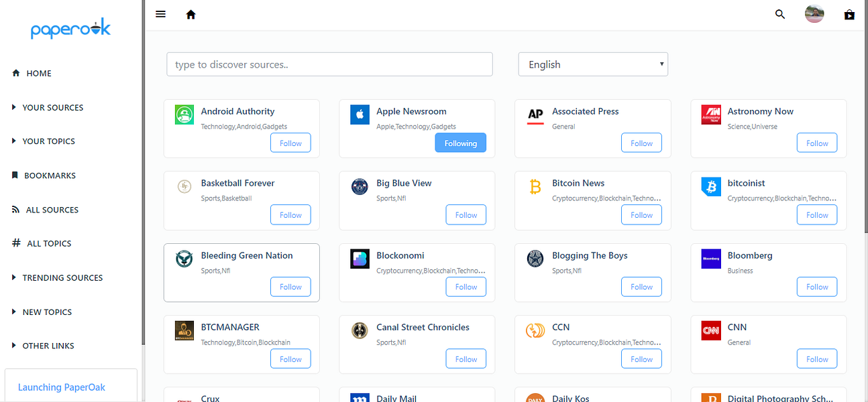Click the Bloomberg logo icon

tap(711, 259)
